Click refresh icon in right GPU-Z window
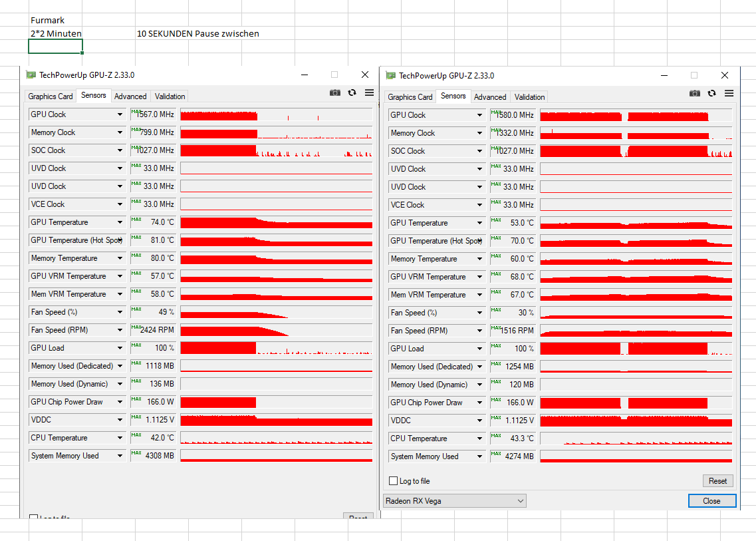Viewport: 756px width, 541px height. point(711,93)
